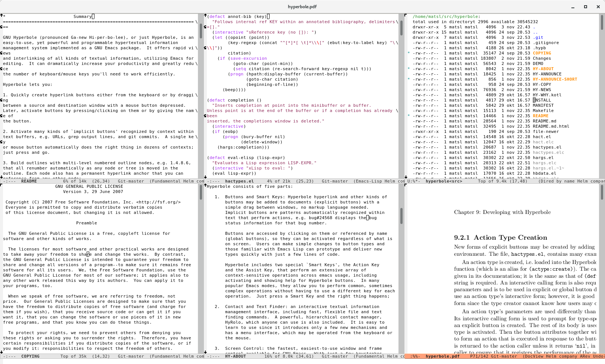Click hyperbole.pdf buffer name in mode line

pyautogui.click(x=442, y=356)
